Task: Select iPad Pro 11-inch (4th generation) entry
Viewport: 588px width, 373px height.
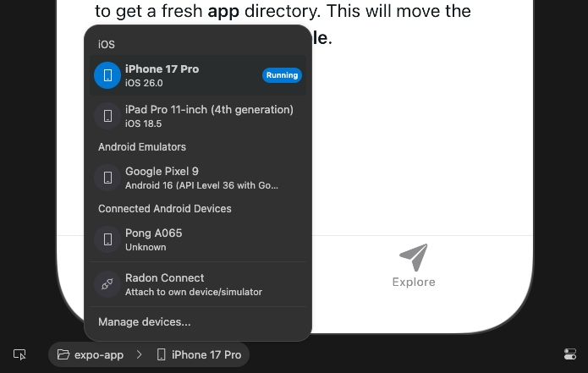Action: 198,116
